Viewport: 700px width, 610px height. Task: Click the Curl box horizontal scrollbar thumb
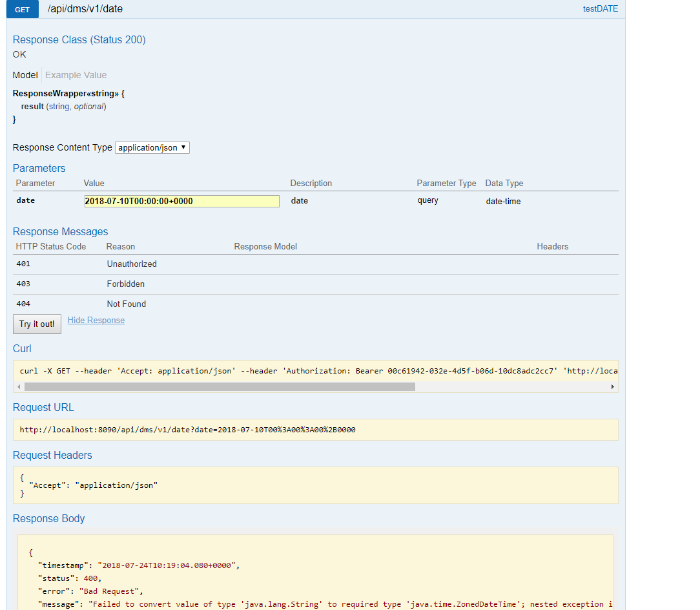point(220,386)
